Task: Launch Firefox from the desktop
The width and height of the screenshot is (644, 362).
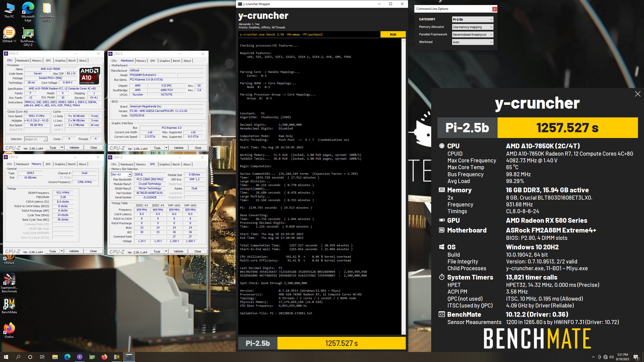Action: pos(9,330)
